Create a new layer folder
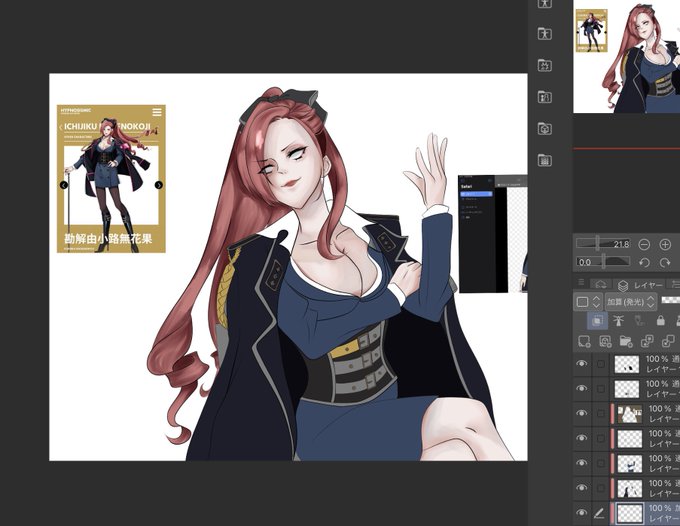Image resolution: width=680 pixels, height=526 pixels. coord(626,342)
